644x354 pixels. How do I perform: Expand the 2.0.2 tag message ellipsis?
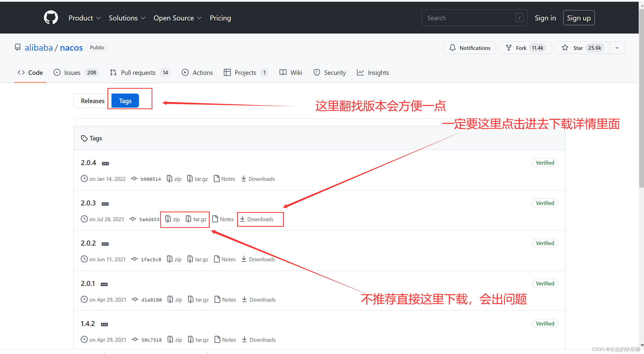pyautogui.click(x=105, y=244)
